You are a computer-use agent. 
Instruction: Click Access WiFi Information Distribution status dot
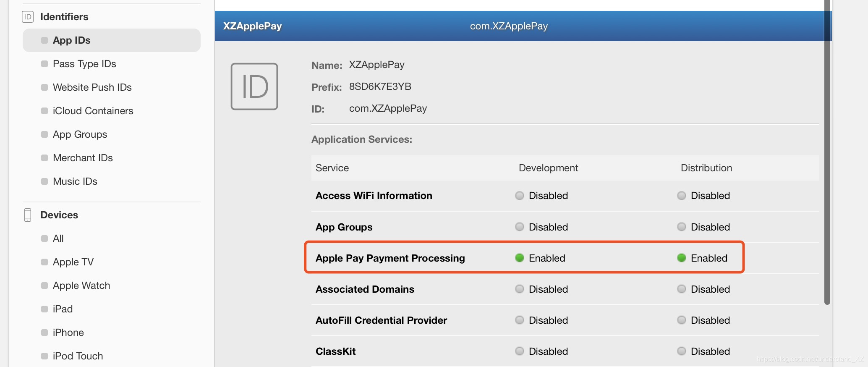(682, 196)
